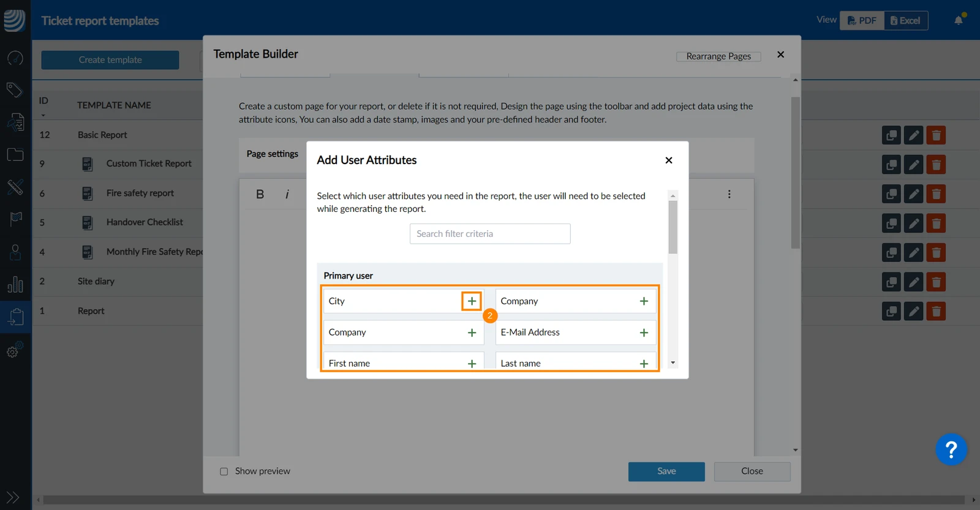Open the help question mark button
The image size is (980, 510).
951,450
